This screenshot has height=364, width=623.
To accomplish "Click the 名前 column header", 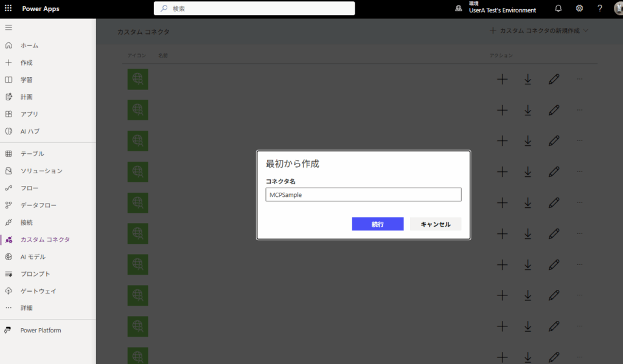I will pyautogui.click(x=163, y=55).
